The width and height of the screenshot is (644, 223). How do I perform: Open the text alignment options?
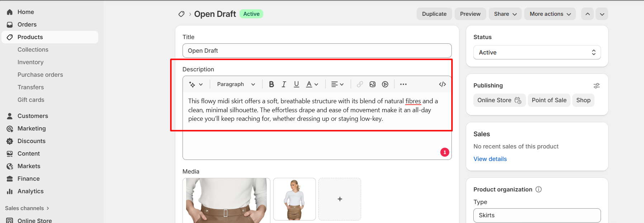337,84
